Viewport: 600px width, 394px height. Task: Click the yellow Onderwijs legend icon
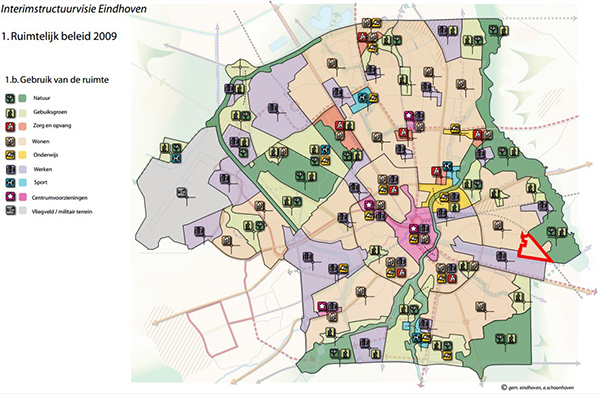tap(10, 155)
